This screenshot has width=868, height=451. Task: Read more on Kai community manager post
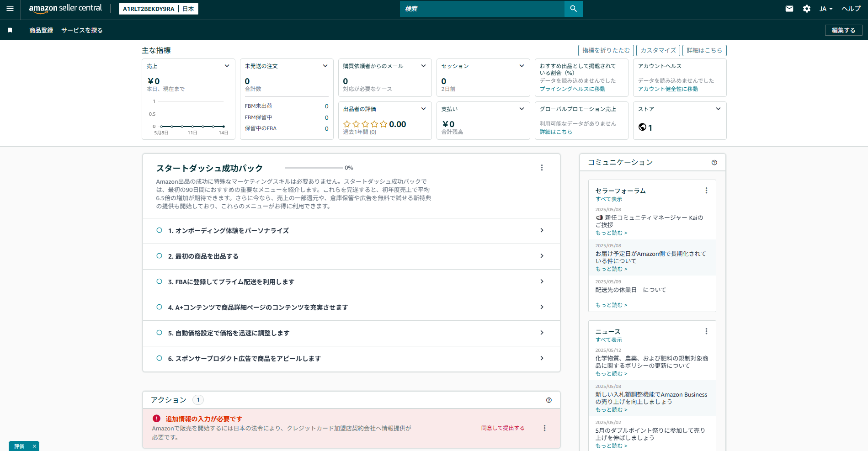pos(611,233)
